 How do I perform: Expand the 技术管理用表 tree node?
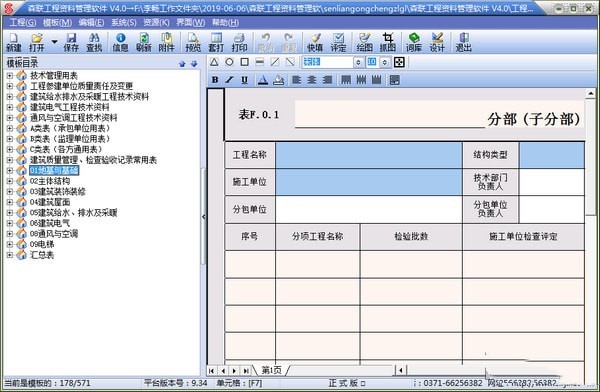coord(9,75)
